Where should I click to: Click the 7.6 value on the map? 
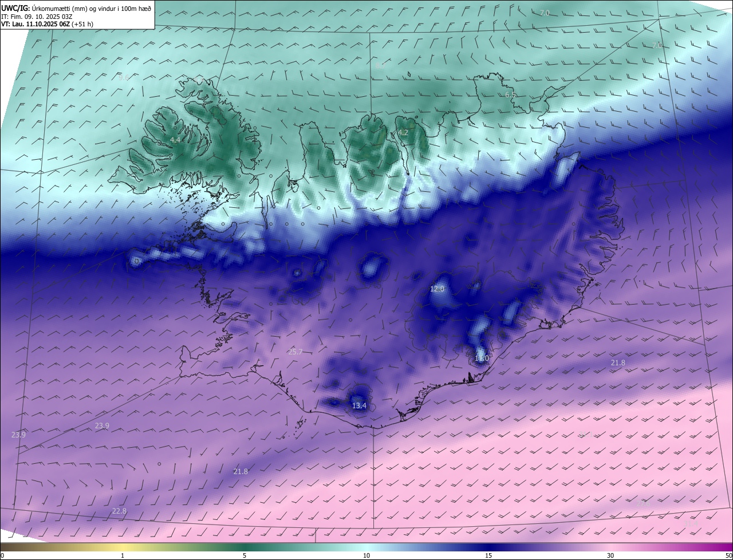[x=657, y=45]
